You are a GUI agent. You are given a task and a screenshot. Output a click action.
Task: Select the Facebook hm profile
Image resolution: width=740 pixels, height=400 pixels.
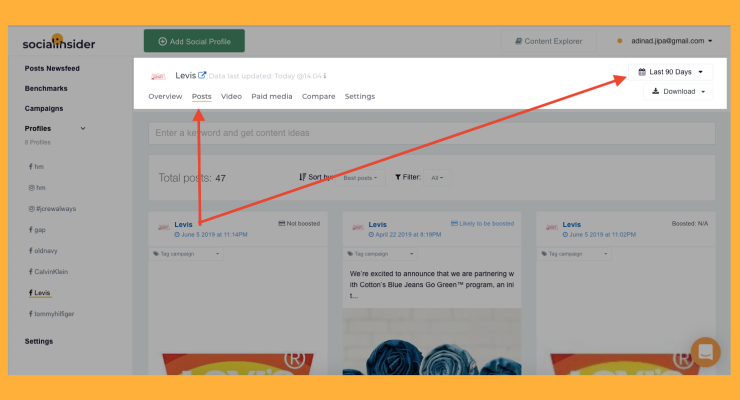(36, 167)
